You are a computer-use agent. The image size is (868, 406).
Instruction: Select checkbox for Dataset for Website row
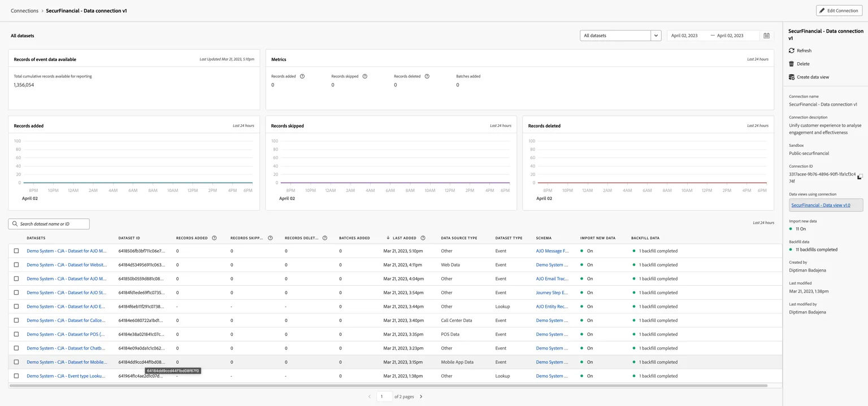click(16, 265)
